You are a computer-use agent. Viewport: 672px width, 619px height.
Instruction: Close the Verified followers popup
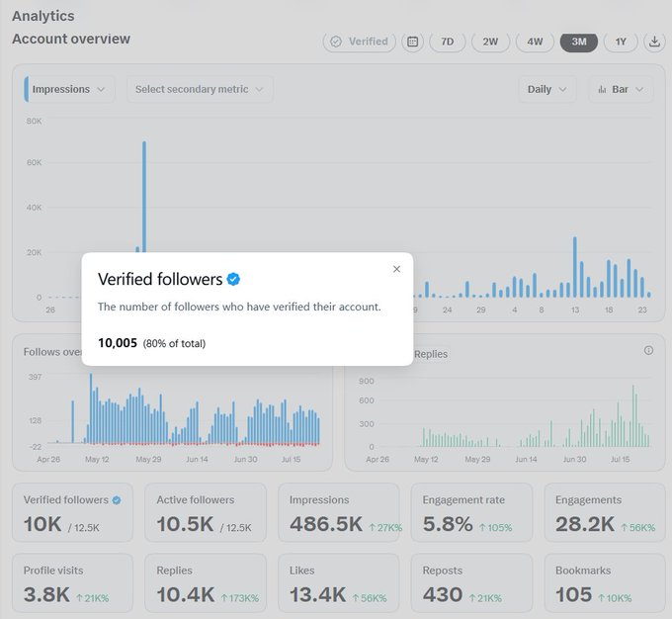click(x=396, y=269)
